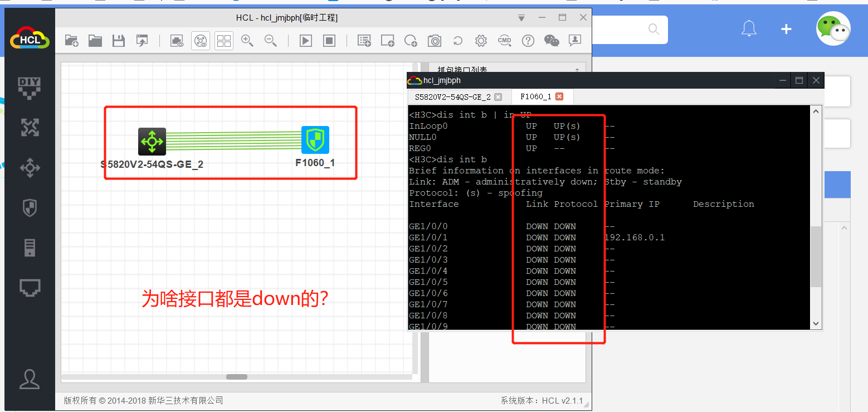Stop all devices with the stop button
The image size is (868, 412).
(x=329, y=41)
